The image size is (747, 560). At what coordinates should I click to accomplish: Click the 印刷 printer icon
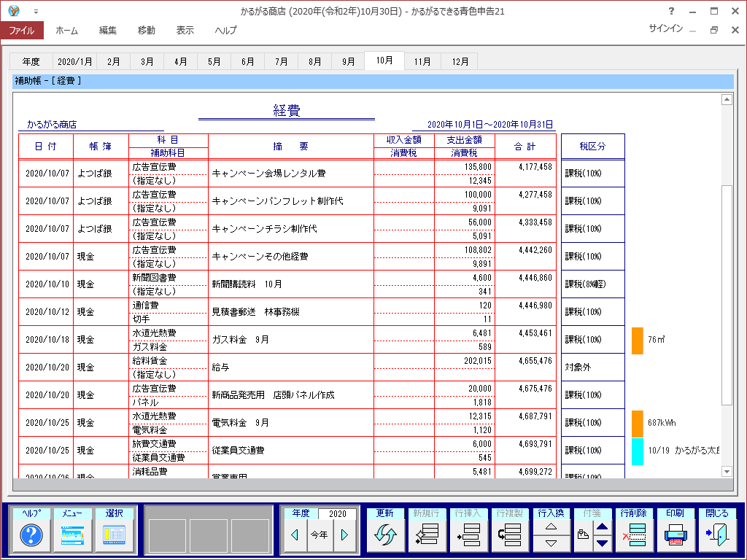click(676, 534)
